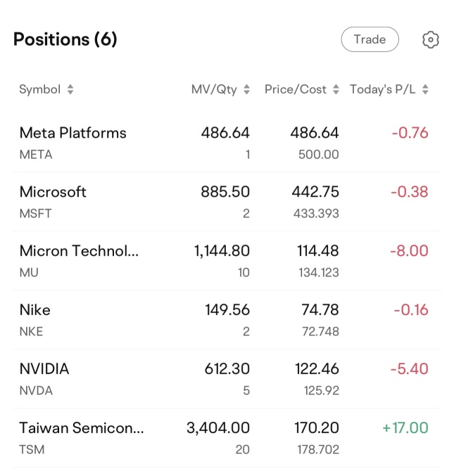454x476 pixels.
Task: Select NVIDIA NVDA position
Action: click(x=227, y=378)
